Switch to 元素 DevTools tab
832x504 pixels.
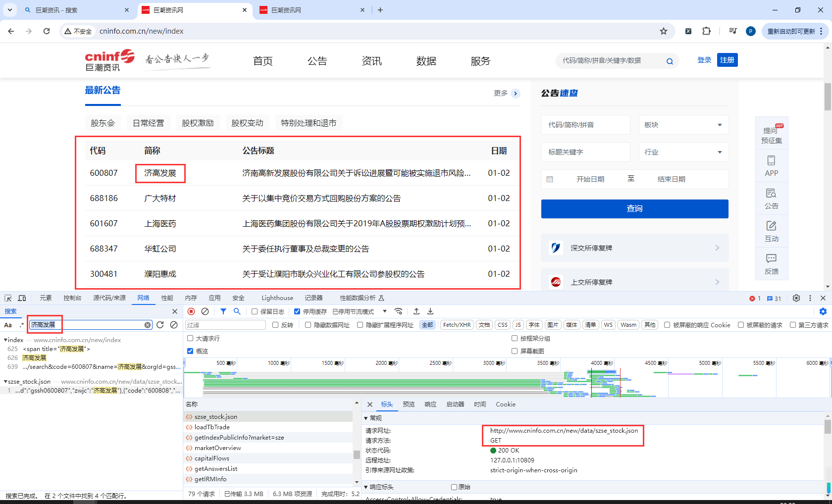point(46,298)
